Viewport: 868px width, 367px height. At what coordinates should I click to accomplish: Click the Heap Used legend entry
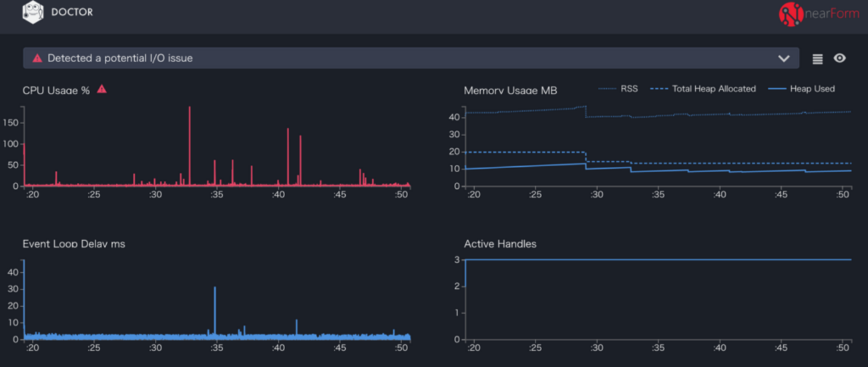pyautogui.click(x=802, y=89)
